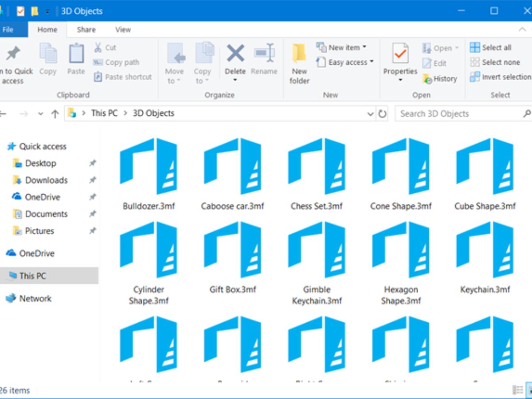Open Downloads in the Quick access list
The image size is (532, 399).
click(x=46, y=180)
